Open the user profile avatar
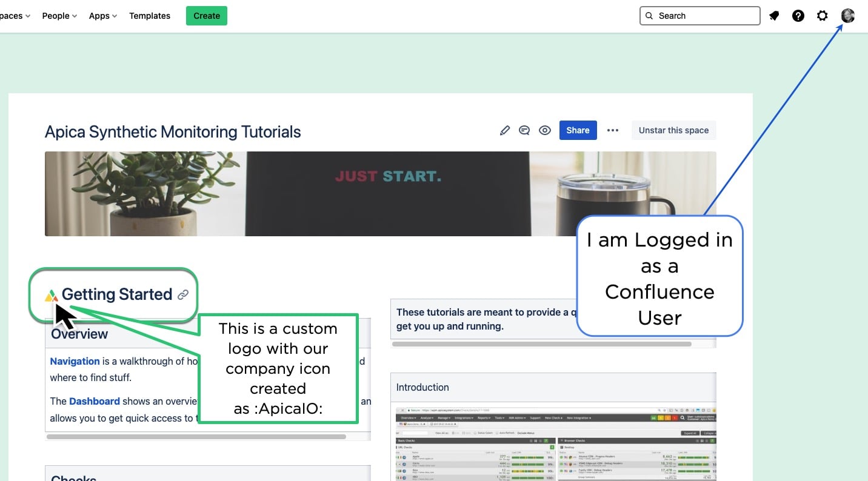 (848, 16)
